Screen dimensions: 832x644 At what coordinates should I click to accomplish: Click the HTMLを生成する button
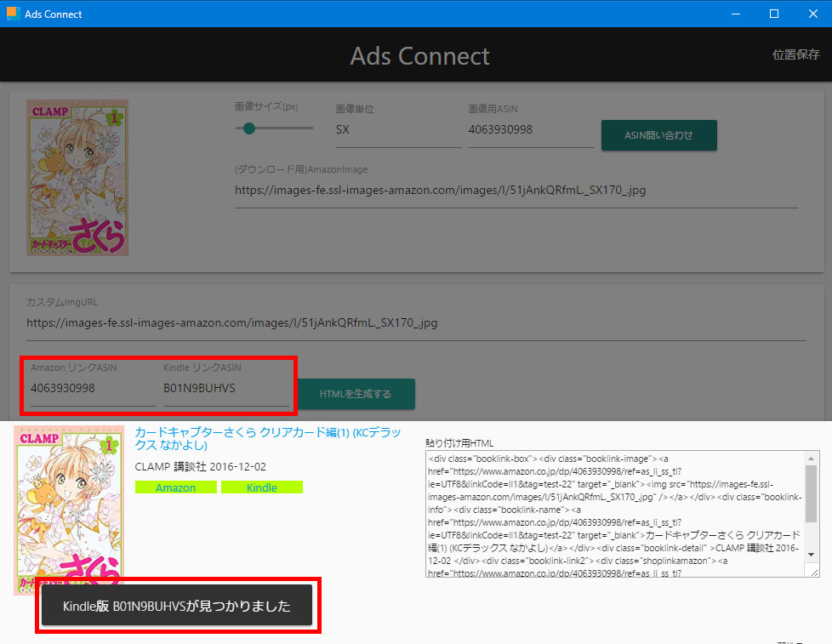point(356,394)
